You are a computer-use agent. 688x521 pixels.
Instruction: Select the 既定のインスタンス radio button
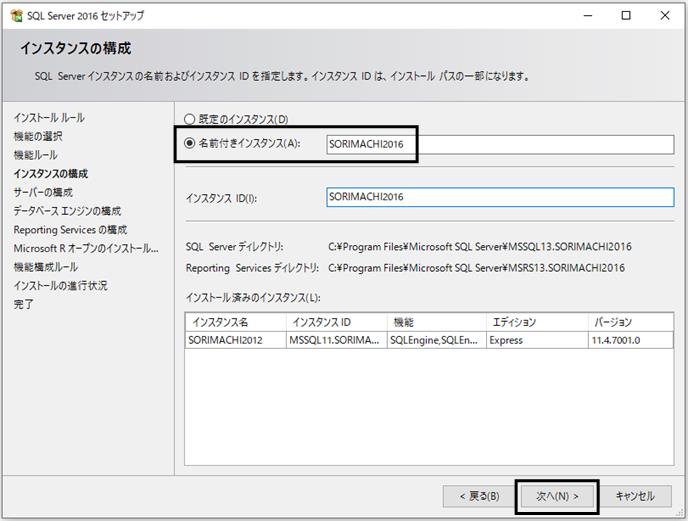pos(189,119)
